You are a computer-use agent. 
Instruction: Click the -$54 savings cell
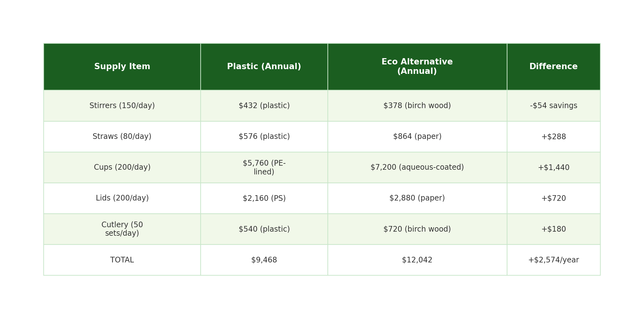553,106
